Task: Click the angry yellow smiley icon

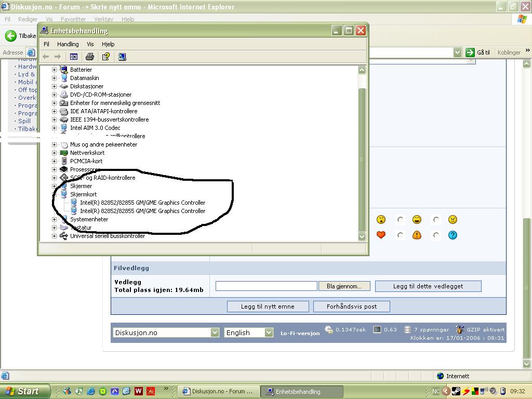Action: click(x=453, y=220)
